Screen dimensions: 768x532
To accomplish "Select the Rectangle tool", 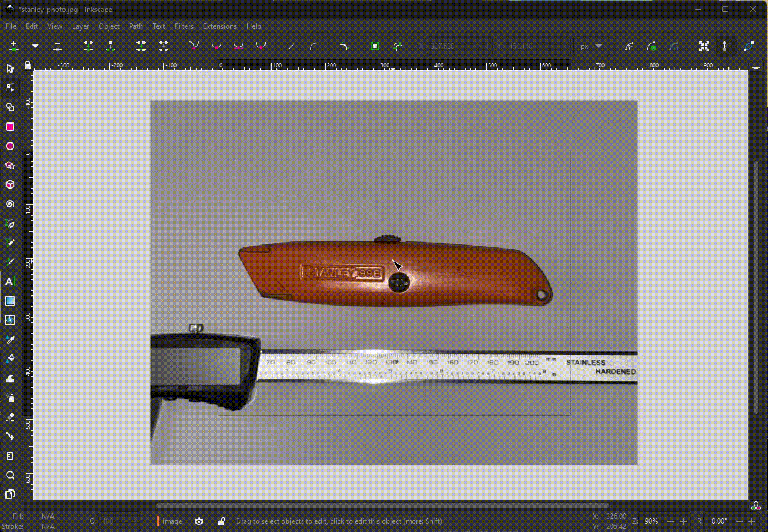I will coord(10,127).
